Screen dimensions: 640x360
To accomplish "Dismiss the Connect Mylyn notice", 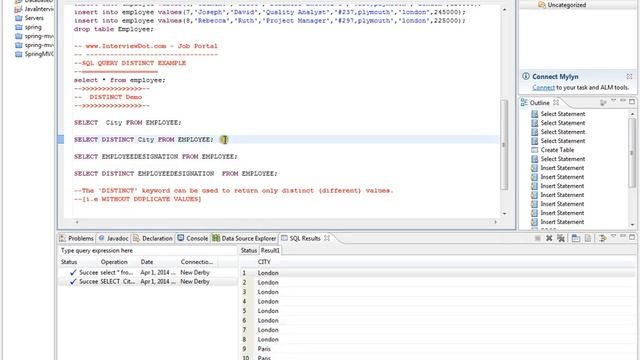I will coord(629,76).
